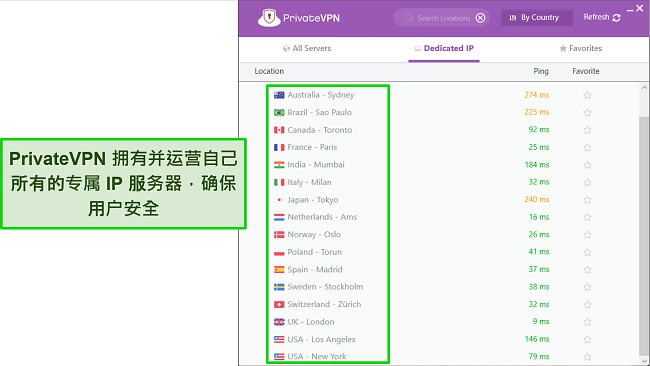650x366 pixels.
Task: Star the Switzerland - Zürich server
Action: click(x=587, y=304)
